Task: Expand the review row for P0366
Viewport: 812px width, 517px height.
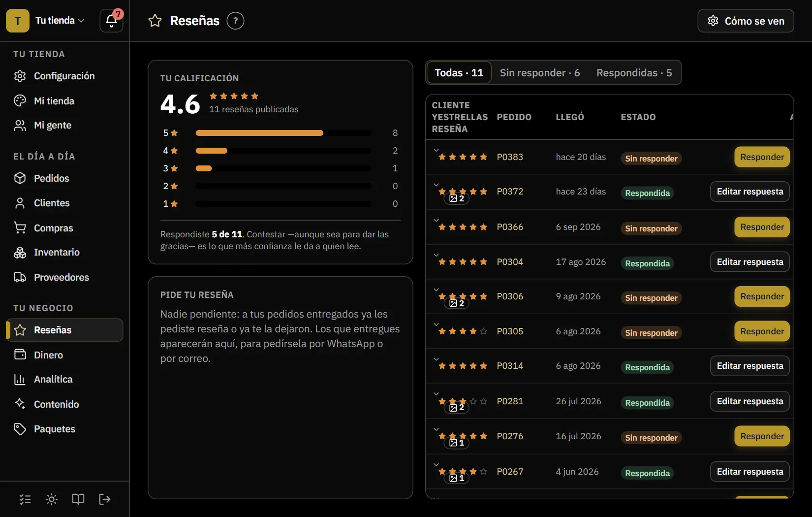Action: [x=436, y=220]
